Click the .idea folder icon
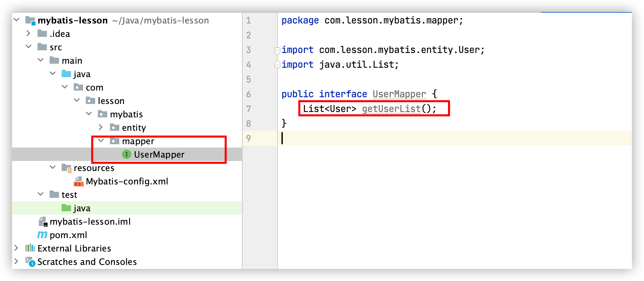This screenshot has height=281, width=644. pos(42,34)
